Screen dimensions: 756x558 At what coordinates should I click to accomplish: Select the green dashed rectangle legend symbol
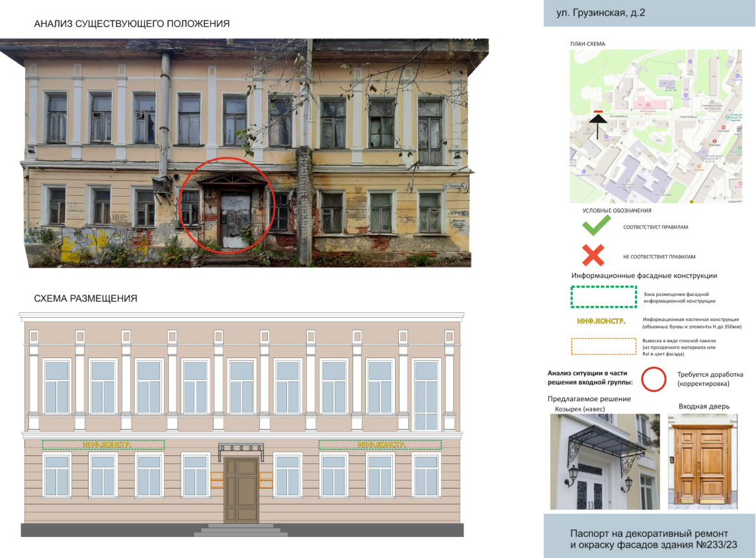(604, 297)
